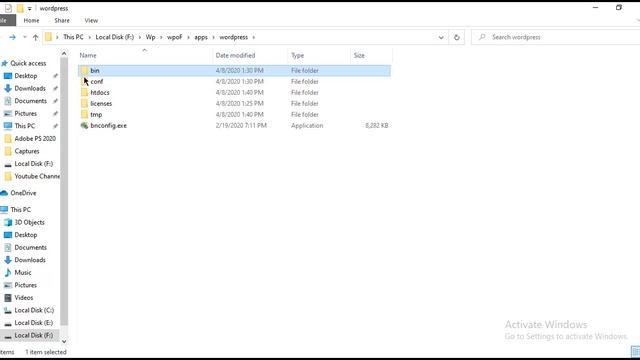Select Quick access in navigation pane
Image resolution: width=640 pixels, height=360 pixels.
coord(28,63)
